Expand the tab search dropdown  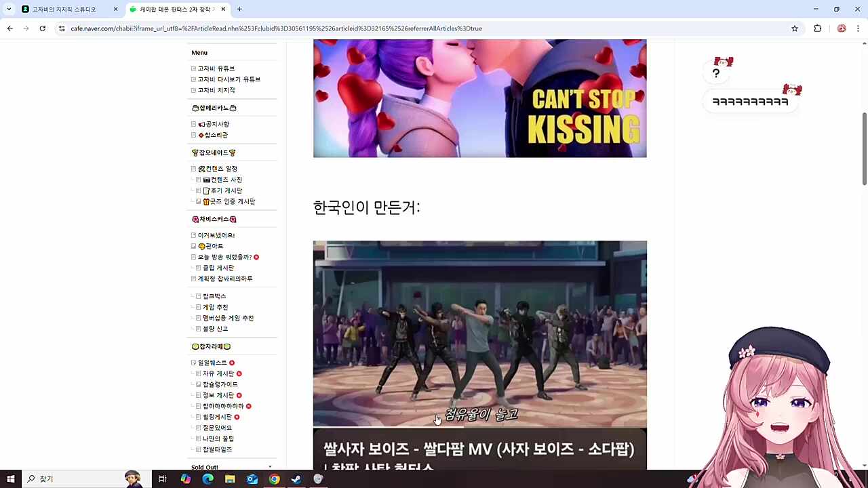(9, 9)
